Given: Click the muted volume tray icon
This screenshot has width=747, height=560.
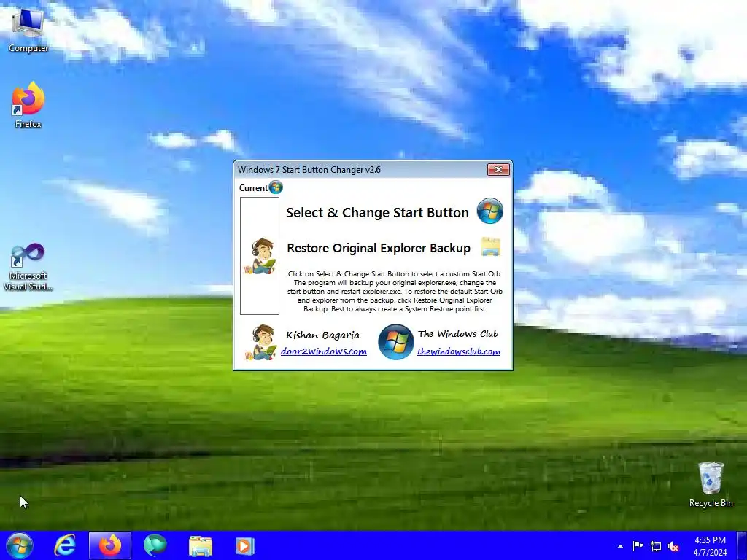Looking at the screenshot, I should pyautogui.click(x=673, y=546).
